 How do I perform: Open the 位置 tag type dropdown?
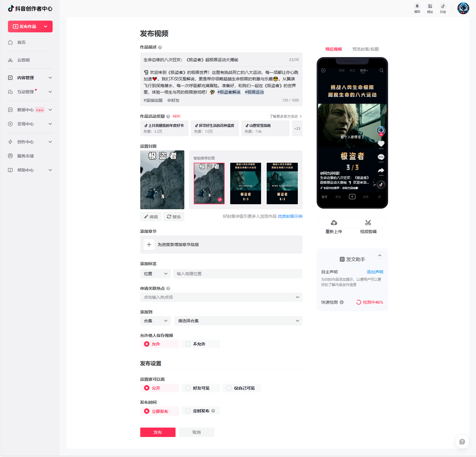point(155,274)
